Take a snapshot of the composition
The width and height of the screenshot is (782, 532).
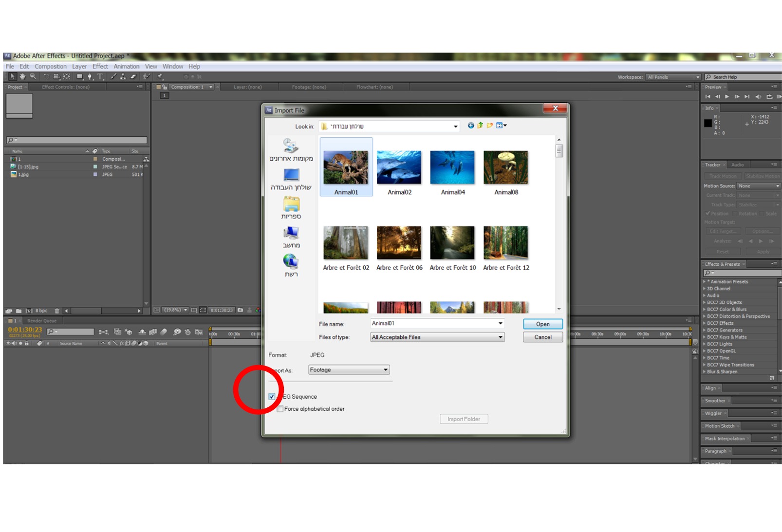coord(240,310)
